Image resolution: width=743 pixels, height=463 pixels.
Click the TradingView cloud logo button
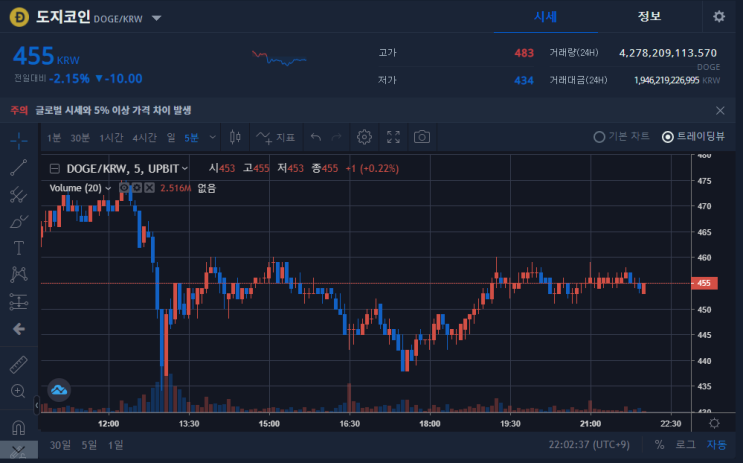click(59, 390)
